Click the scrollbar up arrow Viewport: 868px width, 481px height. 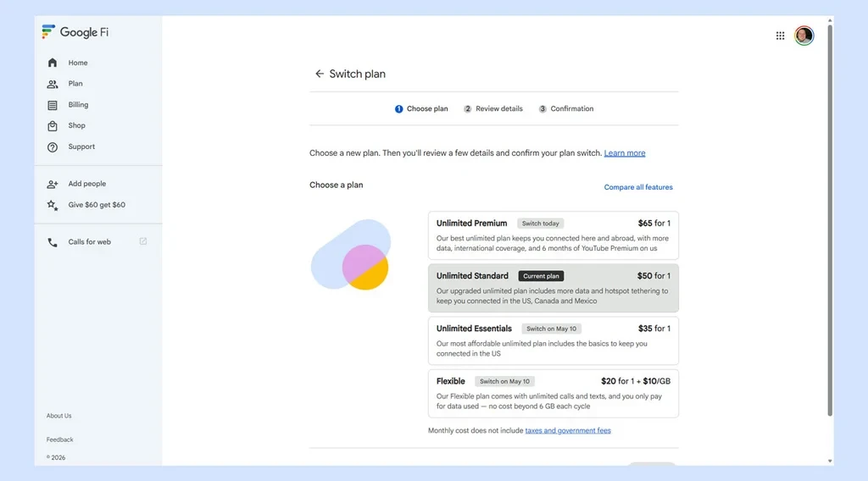tap(830, 20)
